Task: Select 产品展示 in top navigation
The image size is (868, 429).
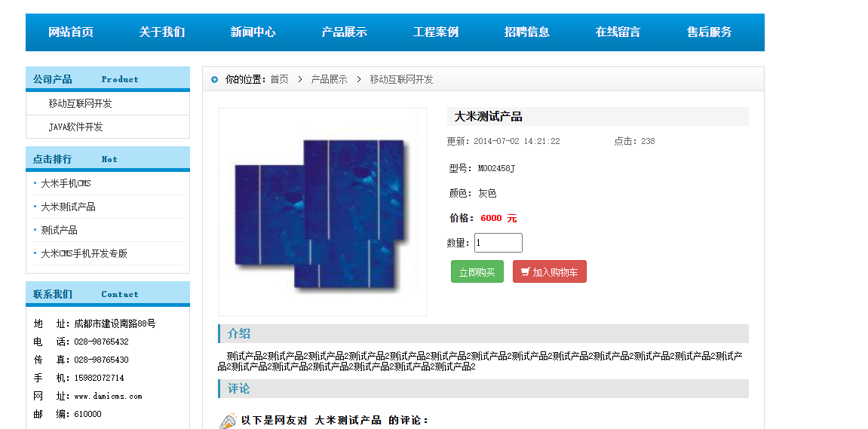Action: 345,32
